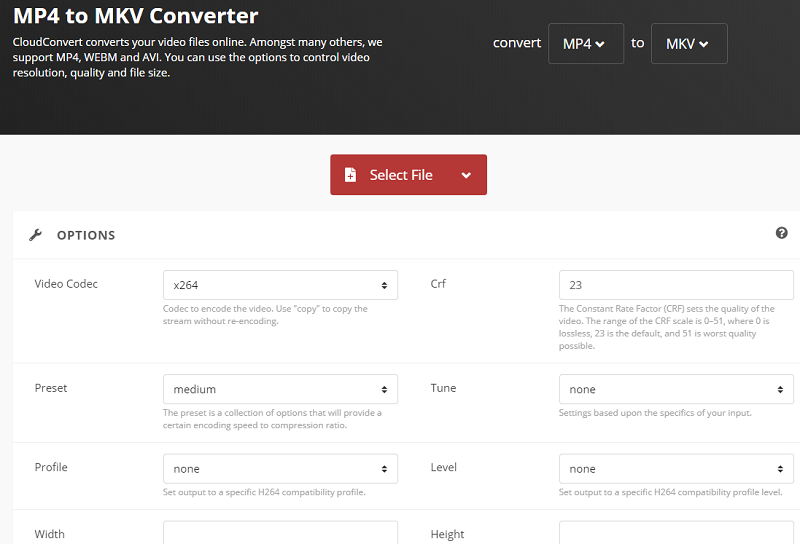
Task: Click the Crf label
Action: tap(438, 284)
